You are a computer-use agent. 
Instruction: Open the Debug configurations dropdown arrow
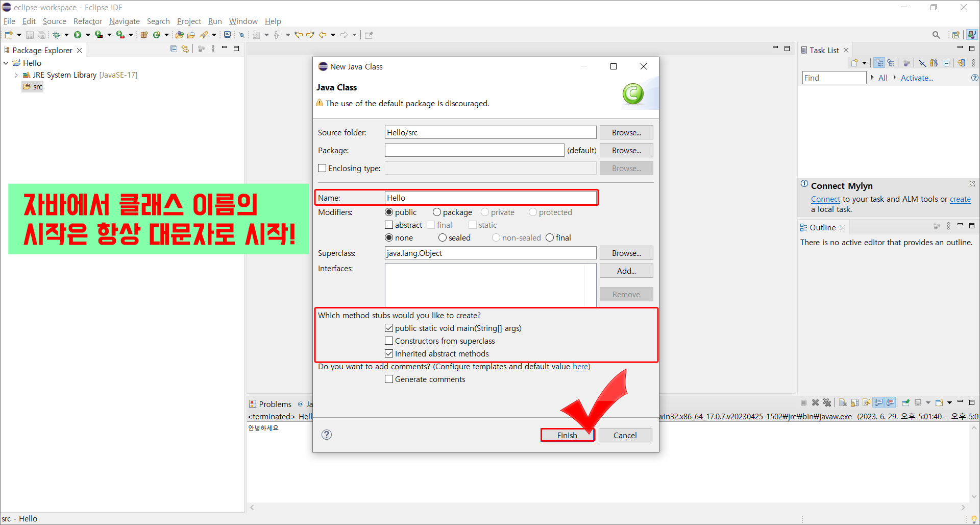point(66,35)
